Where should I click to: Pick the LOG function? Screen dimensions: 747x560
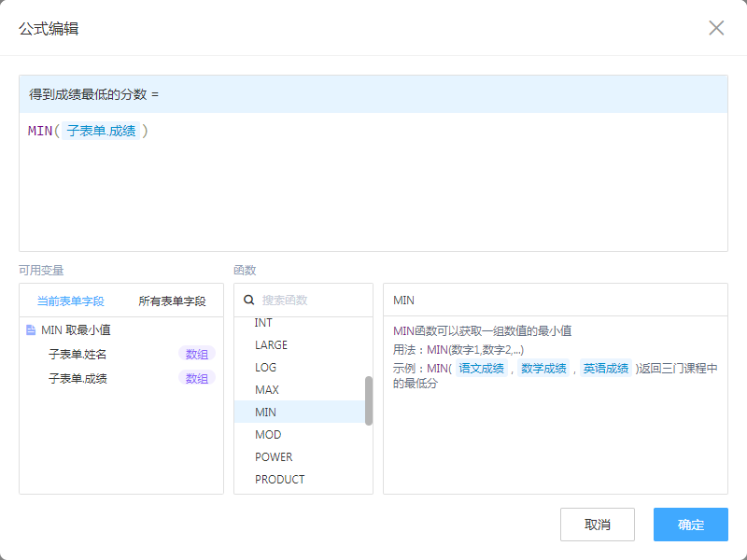pyautogui.click(x=265, y=368)
